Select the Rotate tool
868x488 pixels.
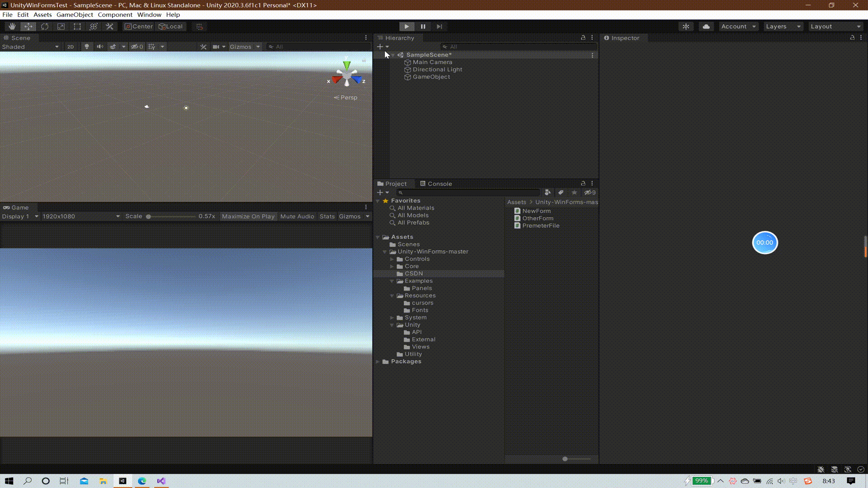tap(45, 26)
